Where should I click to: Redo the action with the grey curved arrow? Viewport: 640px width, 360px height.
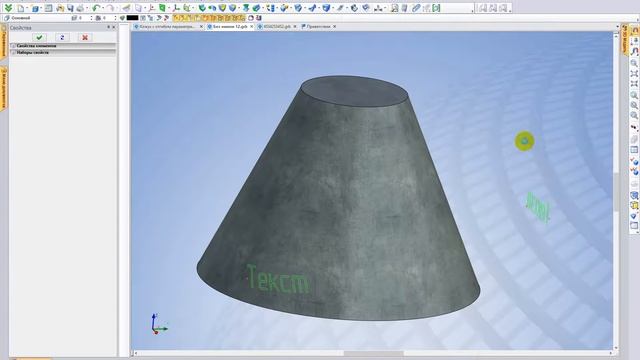[110, 8]
